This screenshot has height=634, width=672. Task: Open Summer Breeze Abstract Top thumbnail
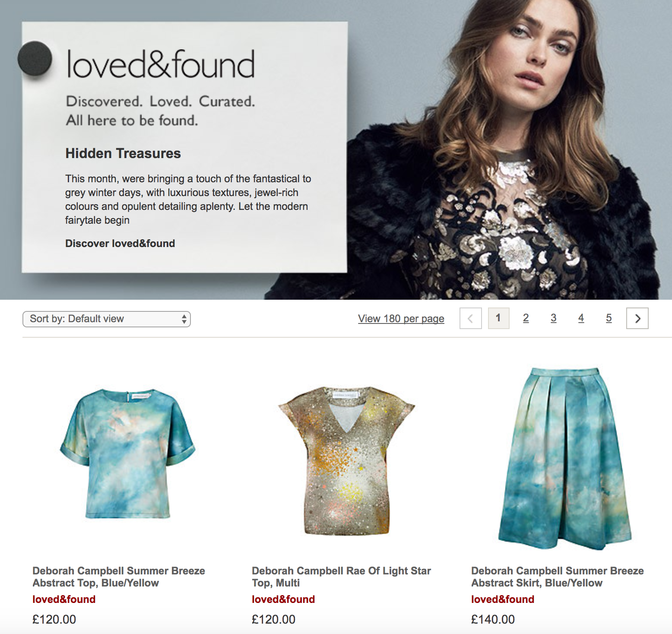pyautogui.click(x=127, y=453)
